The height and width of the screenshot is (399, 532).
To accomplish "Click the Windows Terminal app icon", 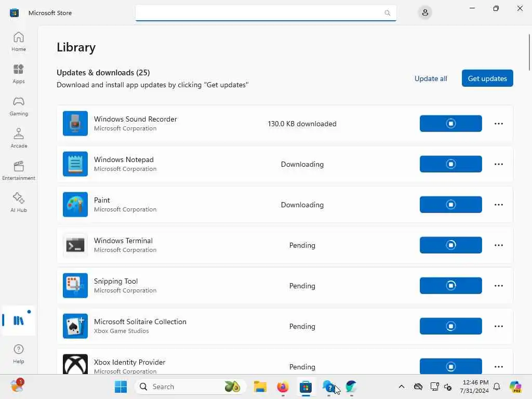I will click(x=75, y=245).
